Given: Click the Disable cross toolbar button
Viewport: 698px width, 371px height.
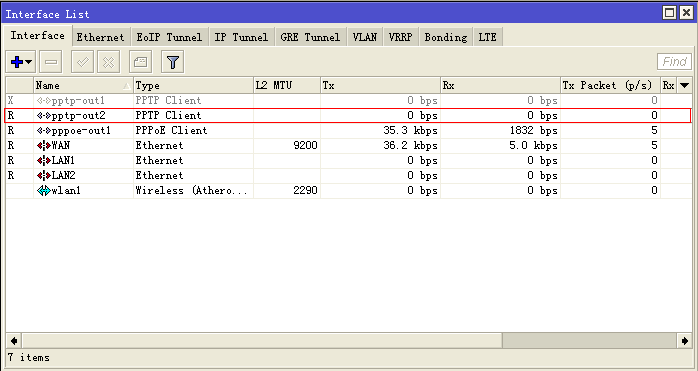Looking at the screenshot, I should 108,62.
